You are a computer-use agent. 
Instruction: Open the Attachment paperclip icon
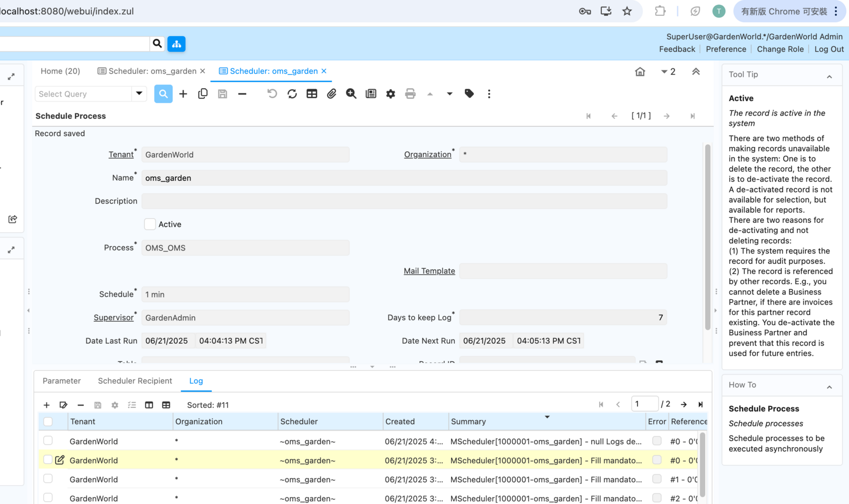(x=332, y=94)
